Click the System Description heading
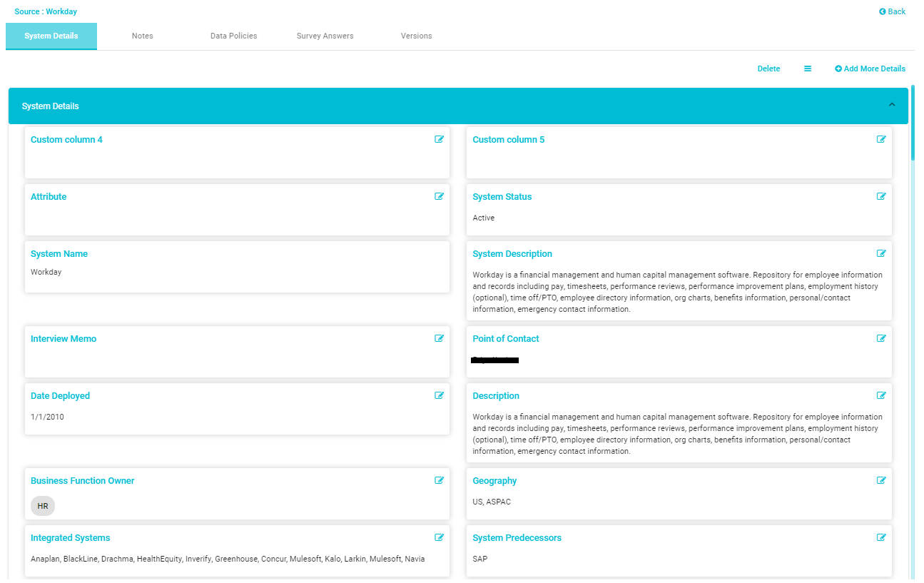Screen dimensions: 924x583 pos(512,253)
